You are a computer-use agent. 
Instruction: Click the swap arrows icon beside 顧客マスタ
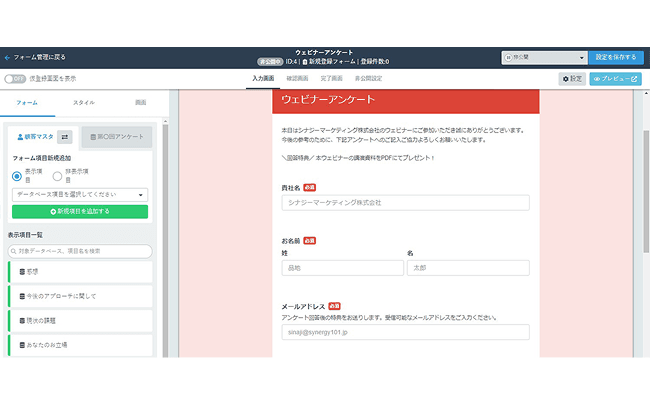(65, 137)
